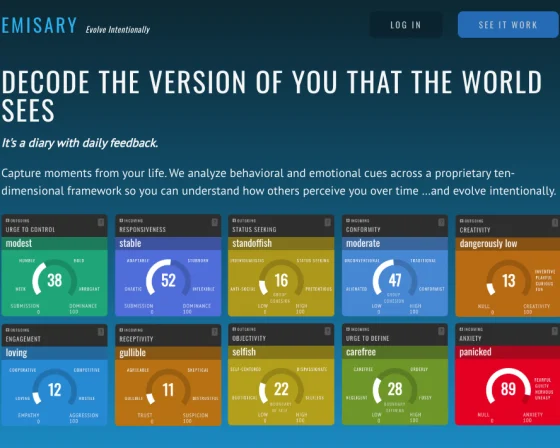Click the Log In button
Viewport: 560px width, 448px height.
point(406,25)
